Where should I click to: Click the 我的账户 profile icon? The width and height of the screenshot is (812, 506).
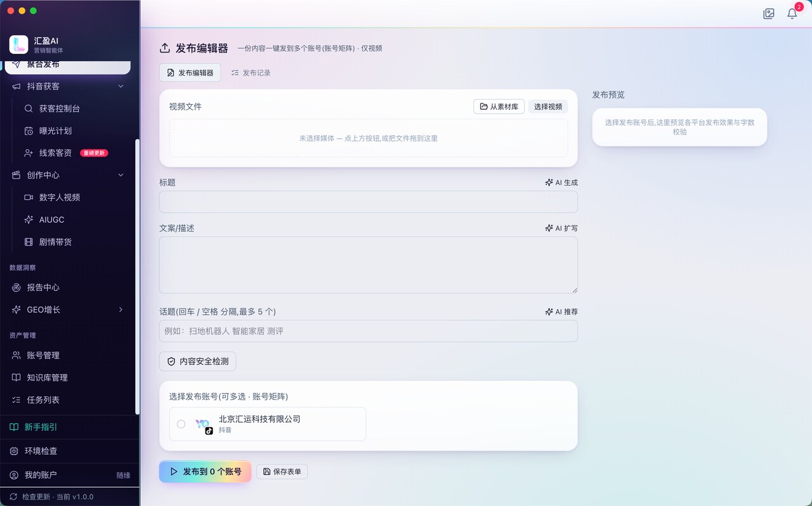pos(14,475)
